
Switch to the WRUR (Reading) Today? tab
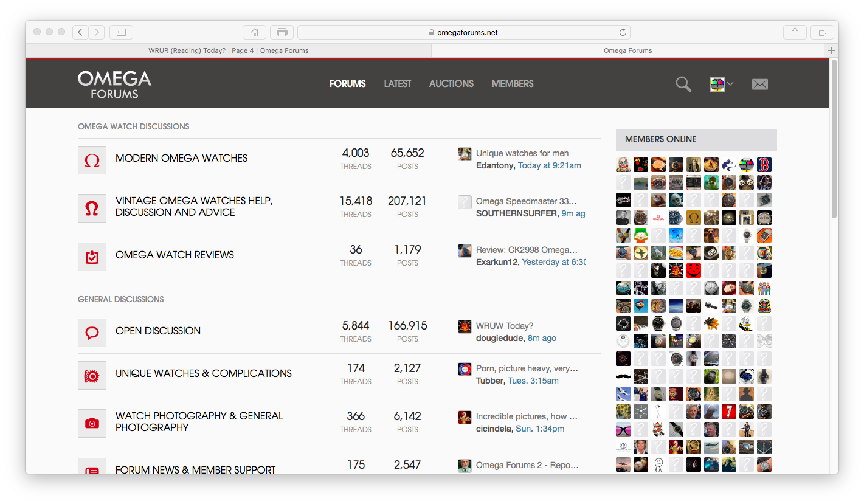click(x=228, y=50)
